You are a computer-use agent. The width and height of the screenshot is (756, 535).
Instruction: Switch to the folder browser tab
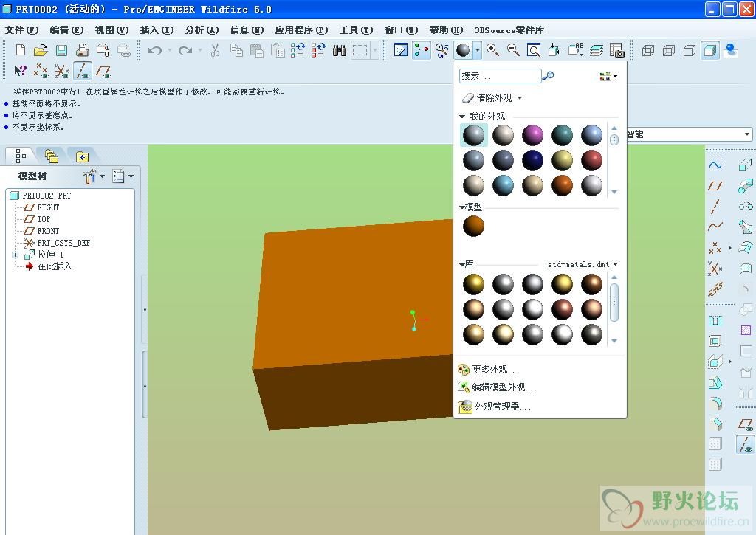(x=52, y=156)
